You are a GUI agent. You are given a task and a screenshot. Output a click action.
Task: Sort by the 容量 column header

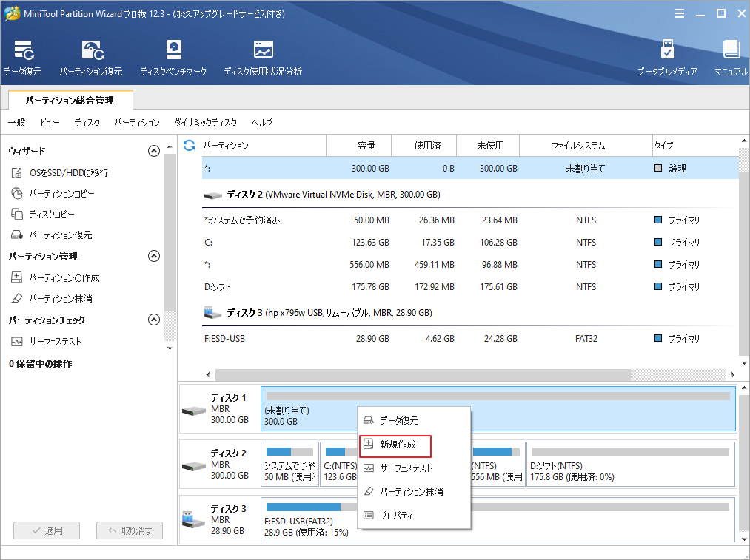click(x=359, y=146)
